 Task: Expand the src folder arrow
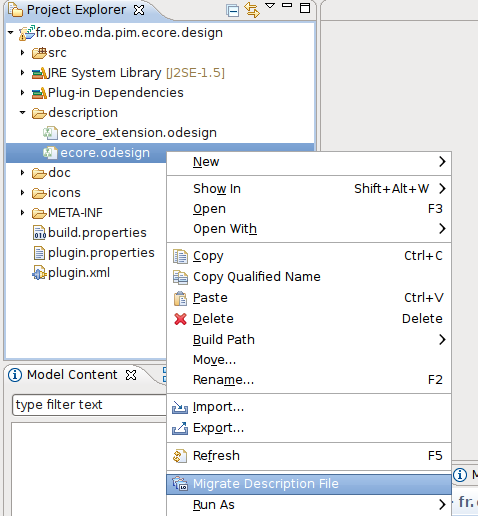pos(22,53)
